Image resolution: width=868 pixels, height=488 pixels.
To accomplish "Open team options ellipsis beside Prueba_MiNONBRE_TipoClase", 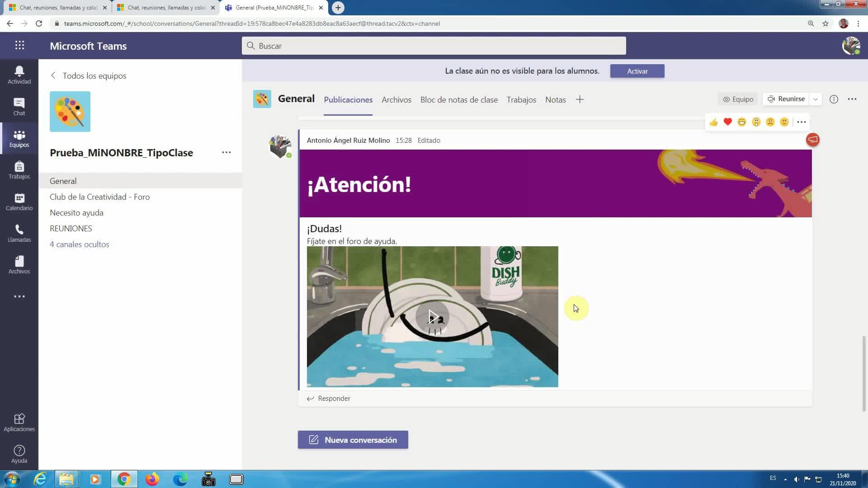I will click(226, 153).
